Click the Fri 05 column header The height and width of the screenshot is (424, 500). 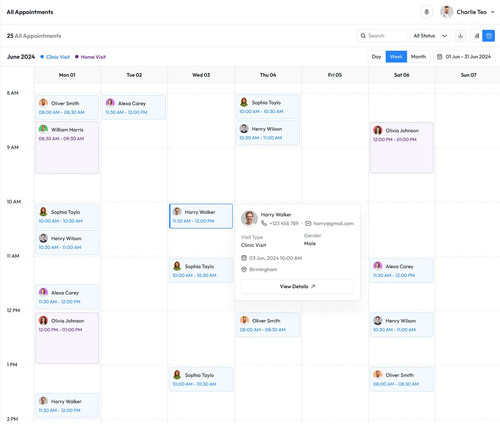point(335,75)
